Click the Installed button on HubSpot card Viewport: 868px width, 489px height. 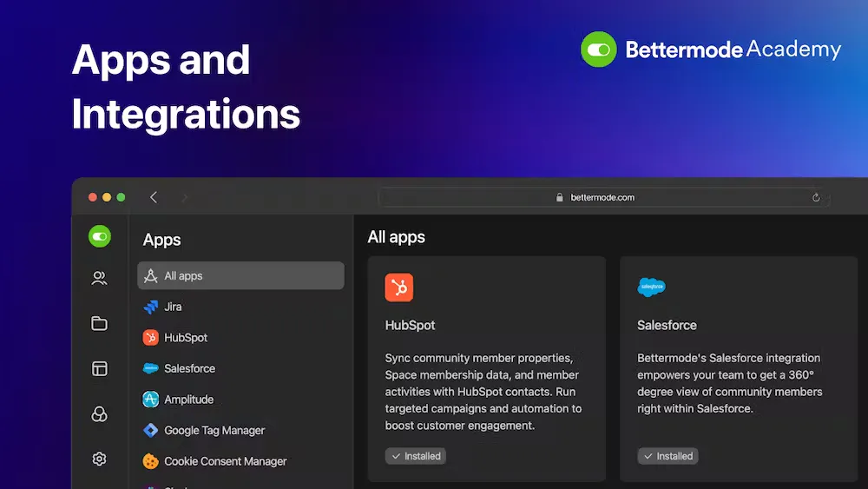pyautogui.click(x=416, y=456)
